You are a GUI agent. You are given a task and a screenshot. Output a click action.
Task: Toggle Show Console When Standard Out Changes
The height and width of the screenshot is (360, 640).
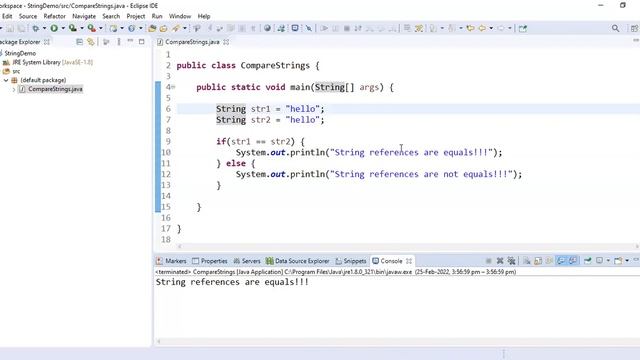561,260
